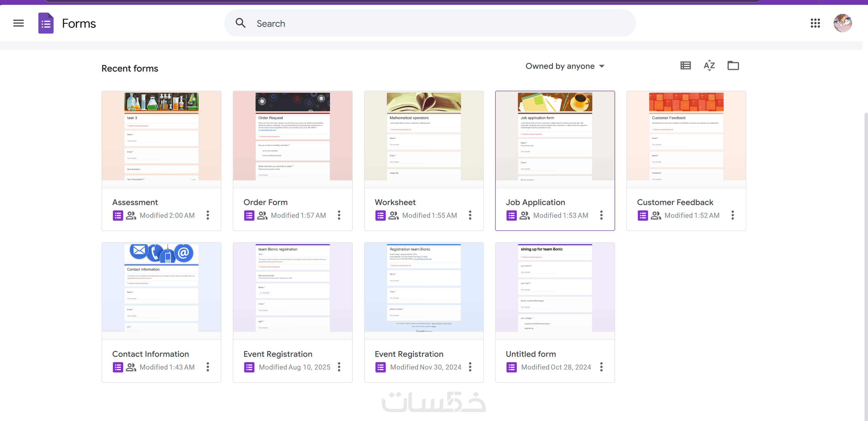
Task: Show more actions for Customer Feedback
Action: [x=733, y=215]
